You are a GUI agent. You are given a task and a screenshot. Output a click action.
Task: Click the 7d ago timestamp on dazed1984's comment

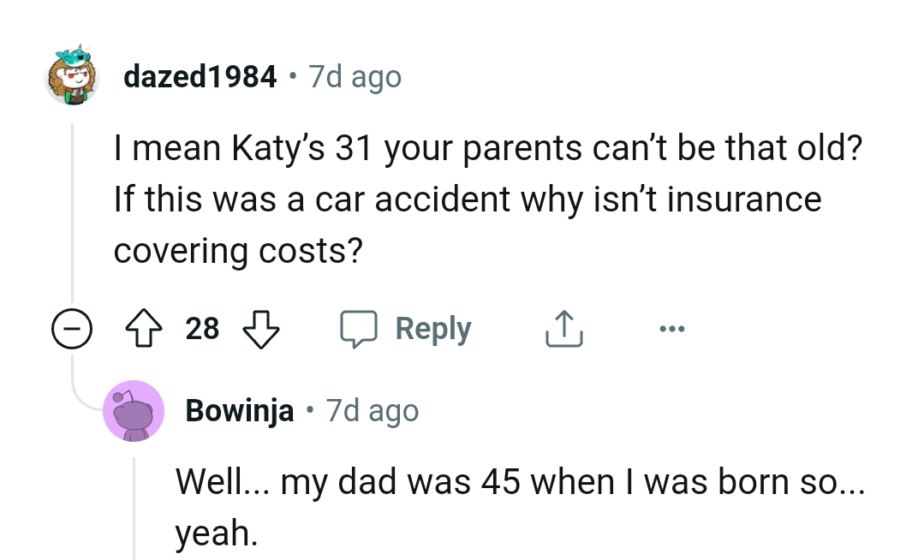[354, 76]
